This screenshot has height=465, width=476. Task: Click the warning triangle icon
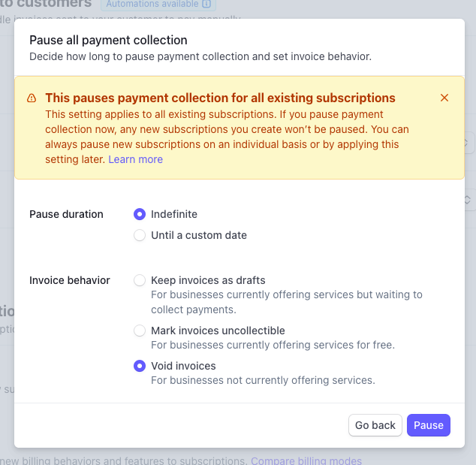[x=32, y=98]
